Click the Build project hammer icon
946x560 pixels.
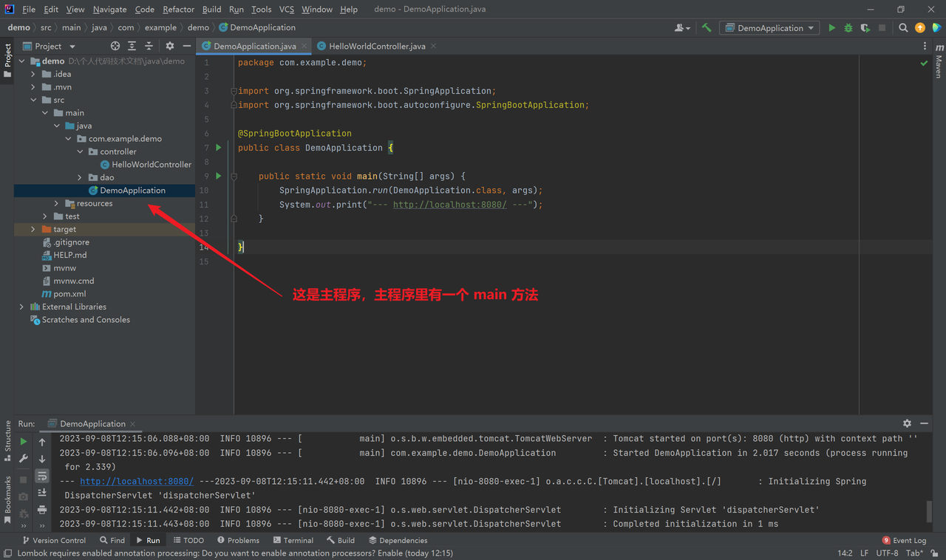click(x=707, y=28)
